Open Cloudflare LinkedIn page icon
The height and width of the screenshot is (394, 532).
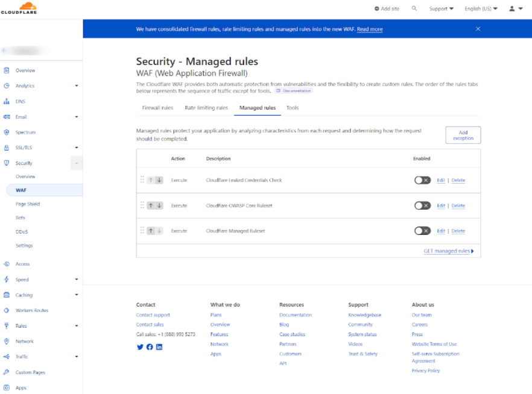coord(159,347)
